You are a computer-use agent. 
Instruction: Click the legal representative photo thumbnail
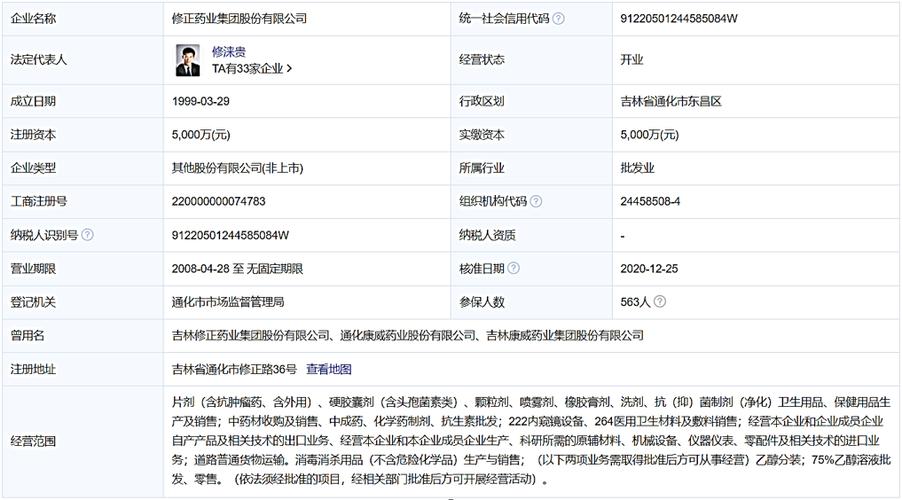point(188,60)
